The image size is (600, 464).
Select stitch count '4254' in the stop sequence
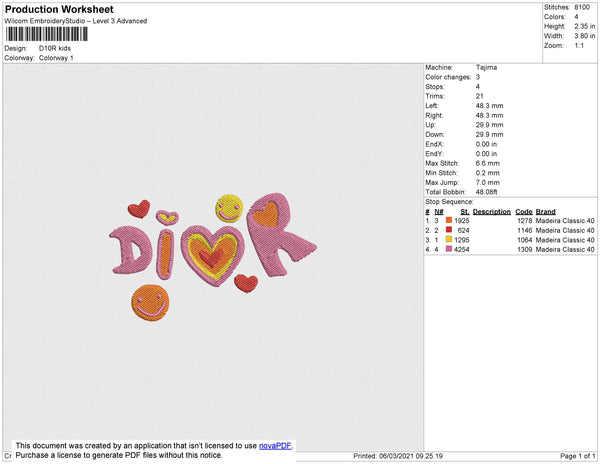tap(462, 249)
